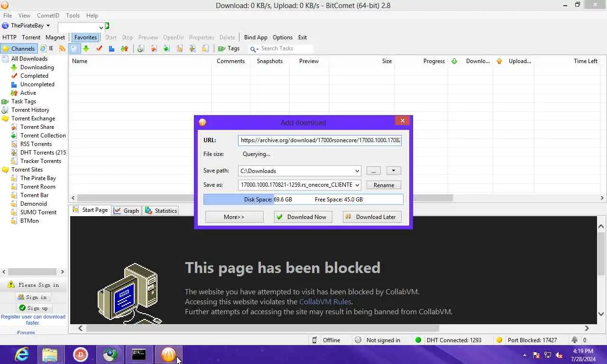The width and height of the screenshot is (607, 364).
Task: Select The Pirate Bay in Torrent Sites
Action: 38,178
